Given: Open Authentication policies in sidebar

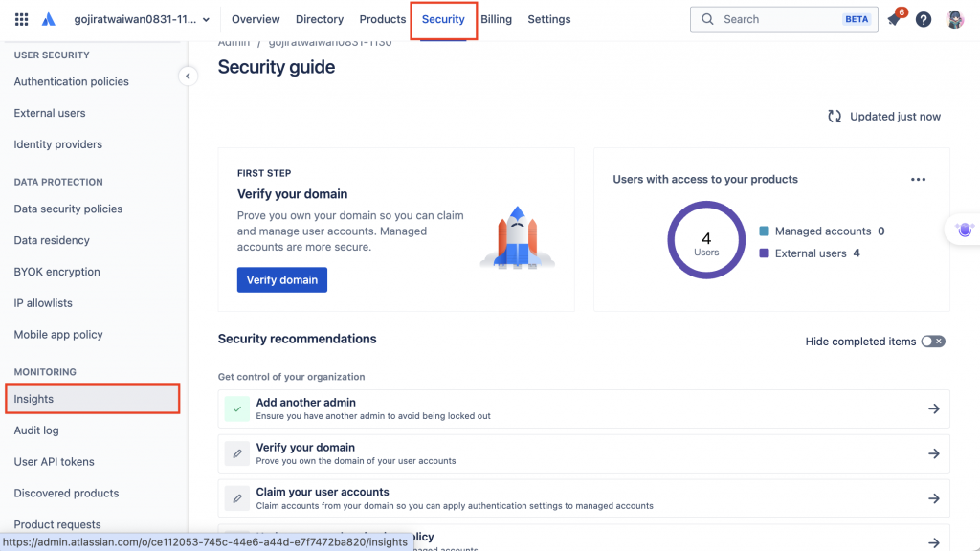Looking at the screenshot, I should [x=71, y=82].
